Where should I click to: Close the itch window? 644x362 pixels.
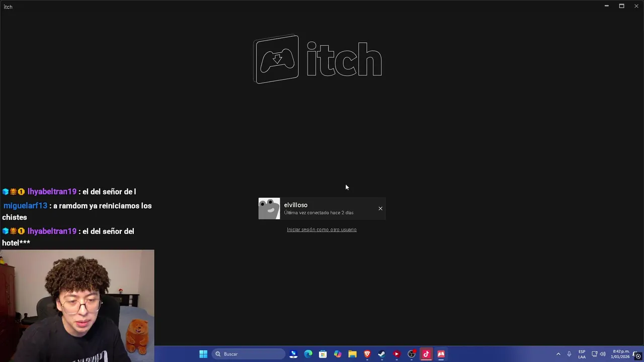[x=636, y=6]
